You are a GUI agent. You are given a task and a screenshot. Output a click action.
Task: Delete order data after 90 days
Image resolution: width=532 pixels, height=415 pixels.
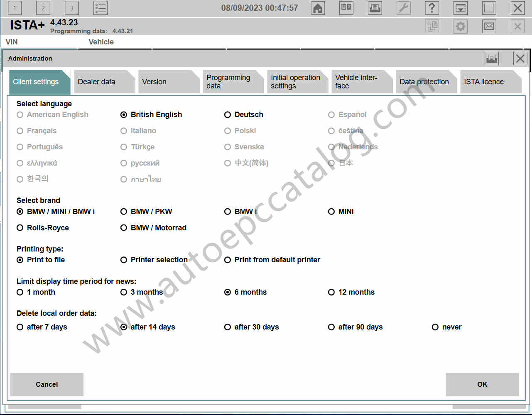point(355,327)
